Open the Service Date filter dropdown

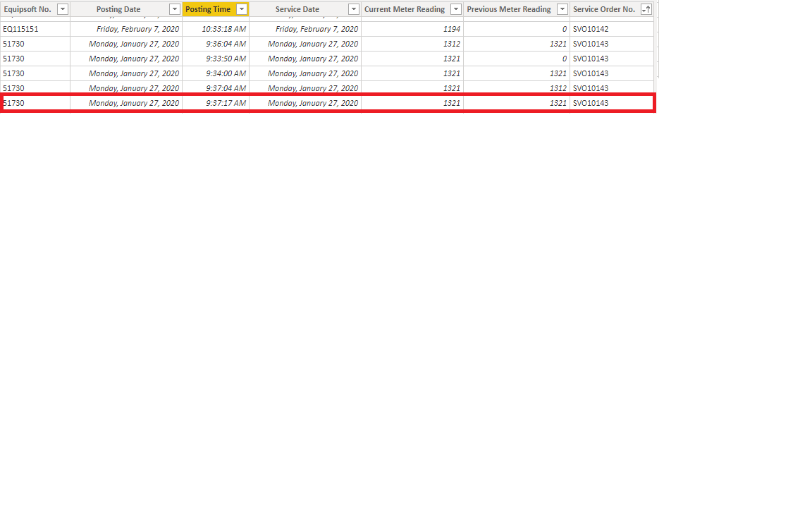coord(354,9)
